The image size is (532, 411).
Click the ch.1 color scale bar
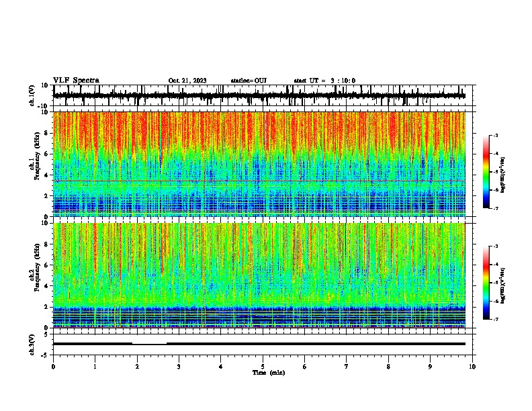tap(486, 172)
